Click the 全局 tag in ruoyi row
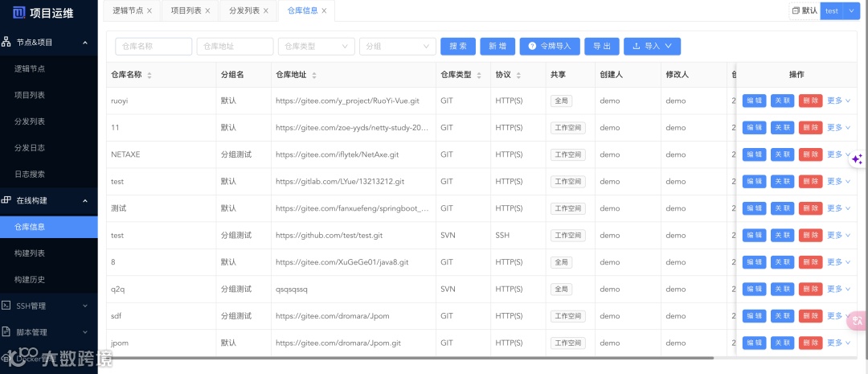This screenshot has width=868, height=374. [561, 101]
